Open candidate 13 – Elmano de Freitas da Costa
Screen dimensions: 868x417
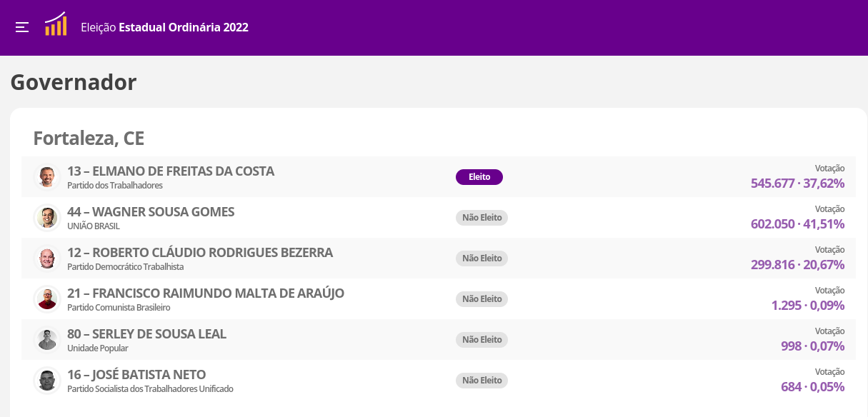tap(171, 171)
